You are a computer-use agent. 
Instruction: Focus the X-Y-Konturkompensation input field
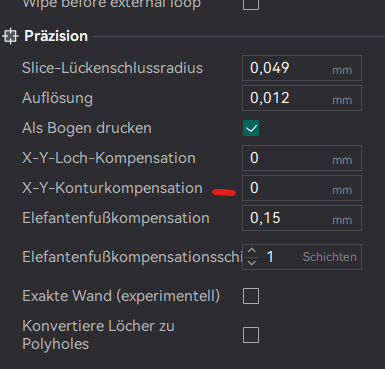coord(302,188)
